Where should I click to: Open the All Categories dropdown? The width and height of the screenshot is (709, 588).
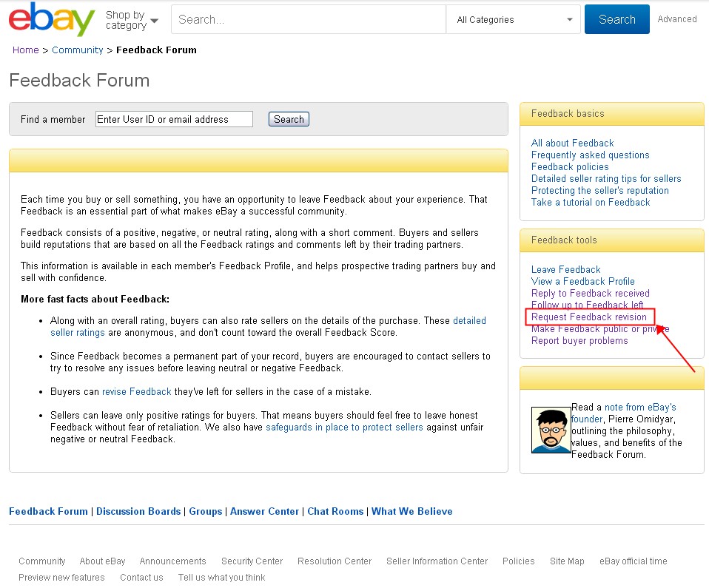513,19
